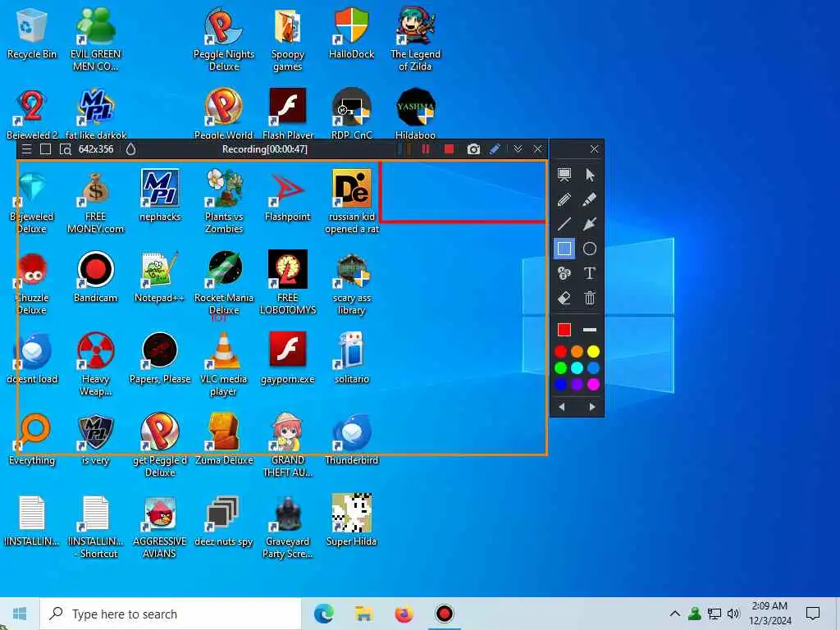Image resolution: width=840 pixels, height=630 pixels.
Task: Pick the magenta color swatch
Action: (x=593, y=384)
